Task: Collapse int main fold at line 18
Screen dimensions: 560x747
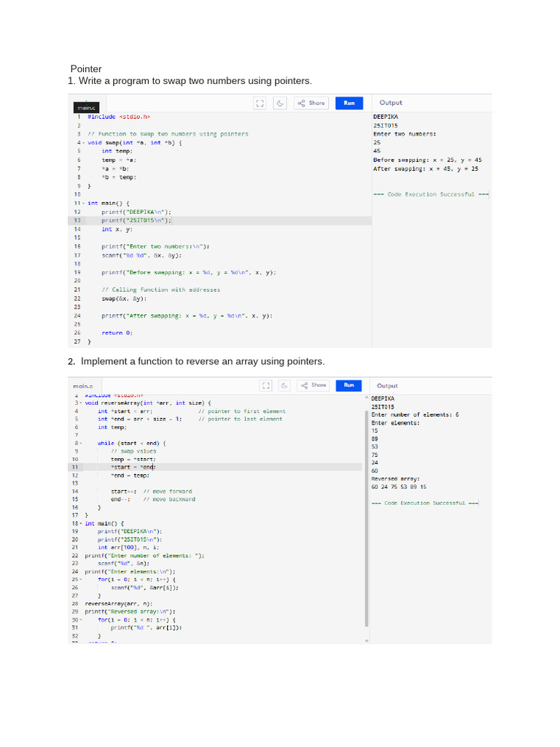Action: click(81, 524)
